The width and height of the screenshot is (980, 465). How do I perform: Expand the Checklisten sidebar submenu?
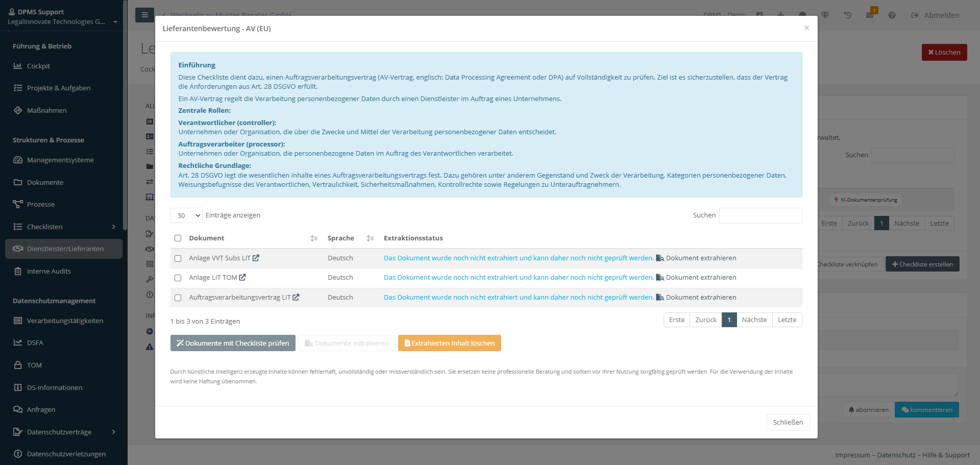[x=113, y=227]
